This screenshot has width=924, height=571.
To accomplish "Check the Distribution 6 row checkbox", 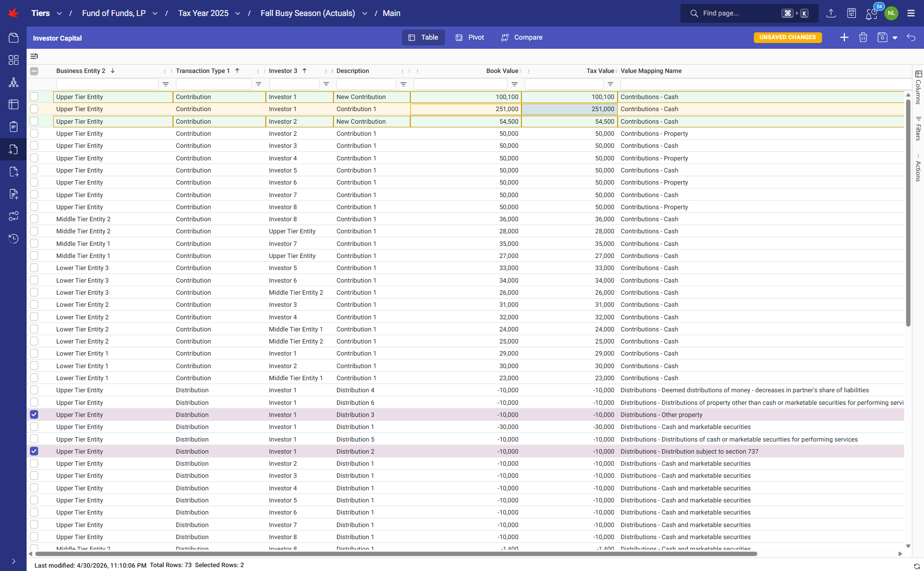I will (x=34, y=402).
